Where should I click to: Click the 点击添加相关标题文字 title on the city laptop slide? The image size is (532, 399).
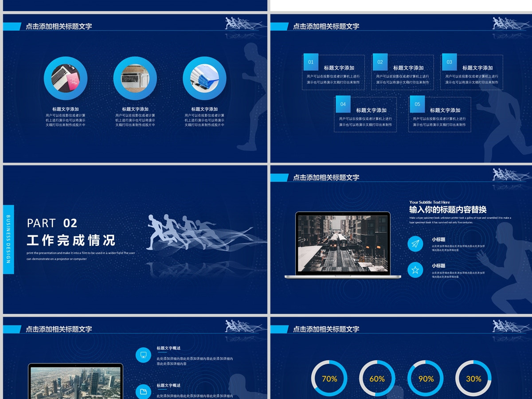pos(59,329)
